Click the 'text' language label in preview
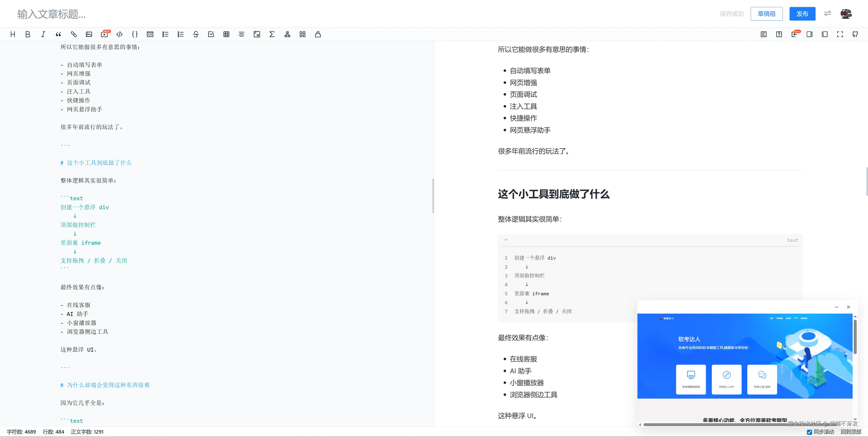 (792, 240)
